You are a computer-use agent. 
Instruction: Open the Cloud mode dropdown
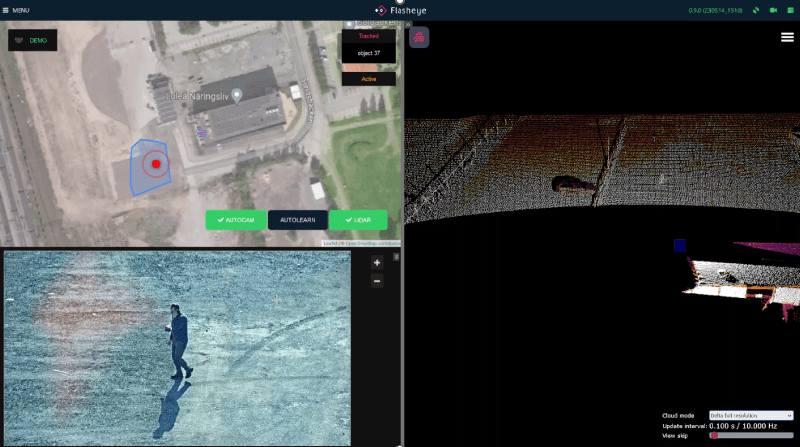coord(750,415)
